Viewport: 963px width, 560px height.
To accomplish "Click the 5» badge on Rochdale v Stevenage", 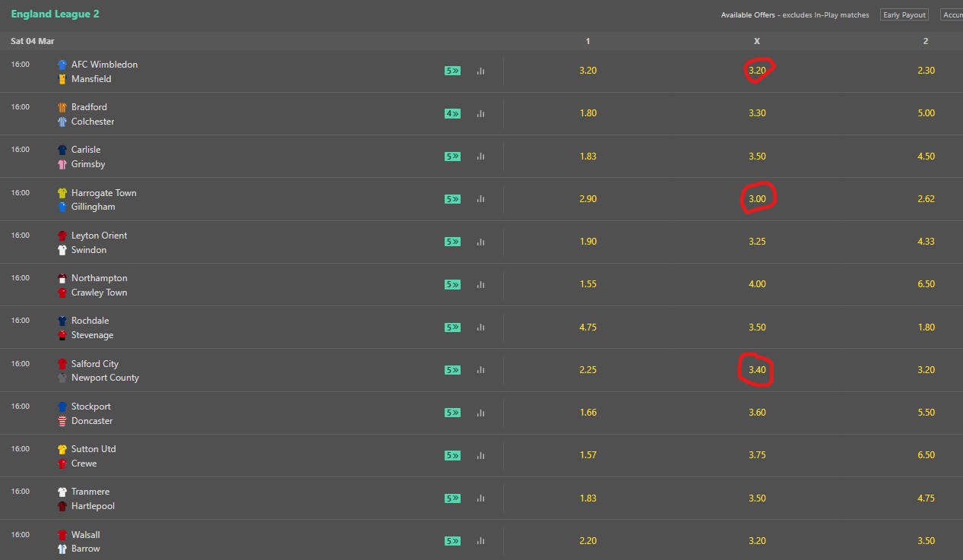I will point(453,327).
